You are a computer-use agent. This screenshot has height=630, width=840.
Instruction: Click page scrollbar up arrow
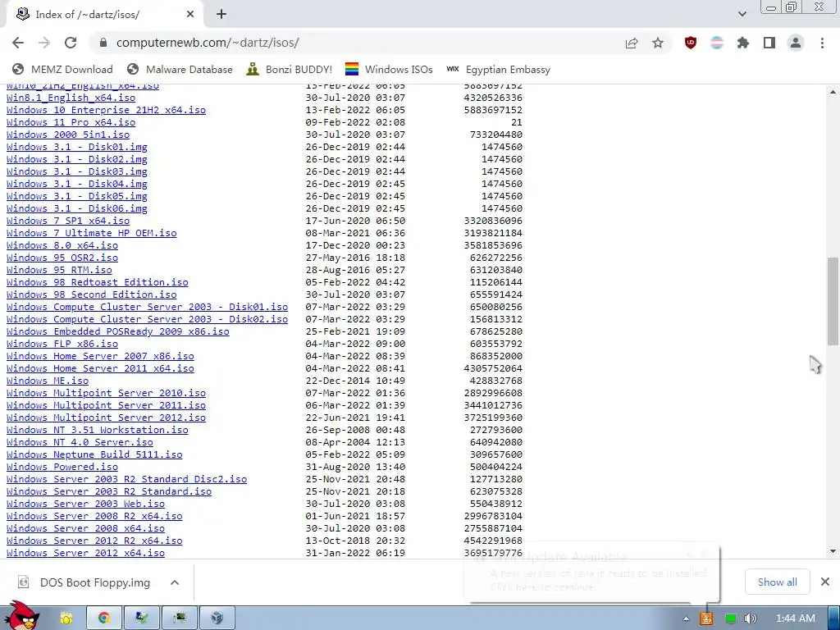coord(833,92)
